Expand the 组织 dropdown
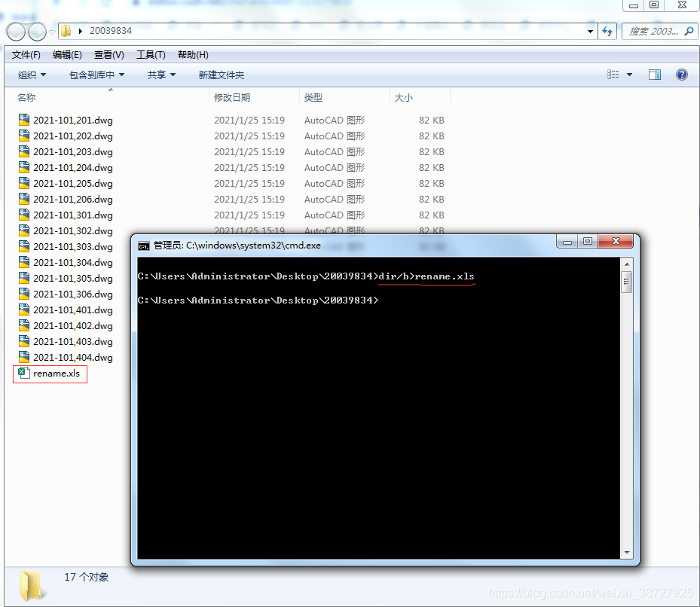Image resolution: width=700 pixels, height=607 pixels. [x=32, y=75]
